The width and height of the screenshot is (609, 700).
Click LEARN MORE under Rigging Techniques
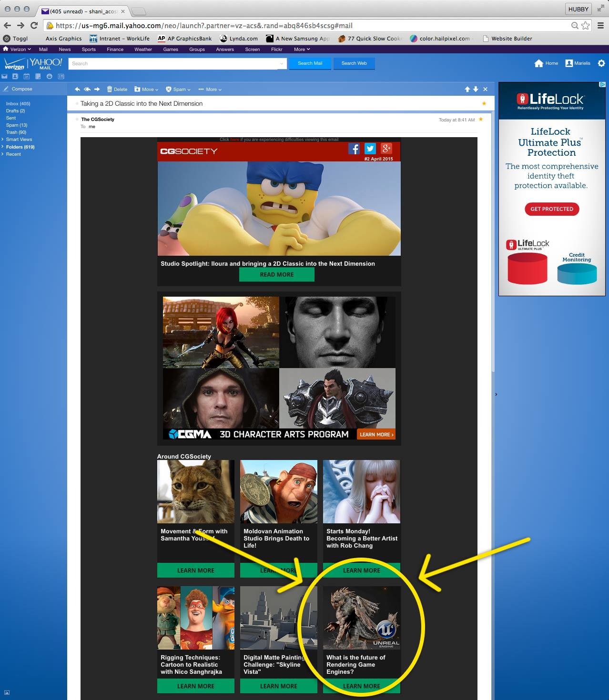click(x=196, y=686)
